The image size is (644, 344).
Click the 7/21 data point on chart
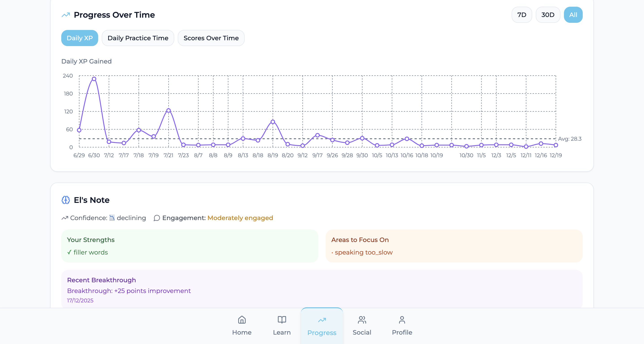click(169, 110)
